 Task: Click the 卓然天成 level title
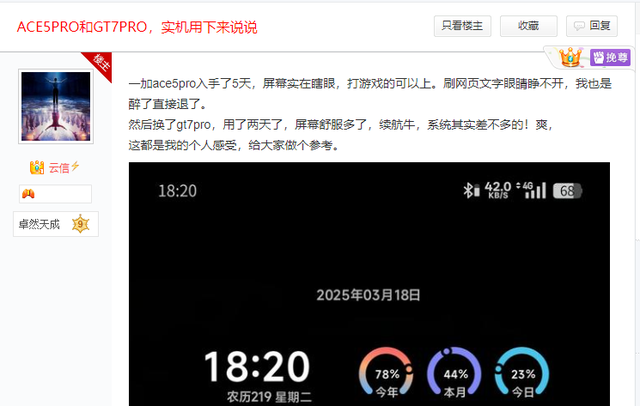click(x=39, y=224)
